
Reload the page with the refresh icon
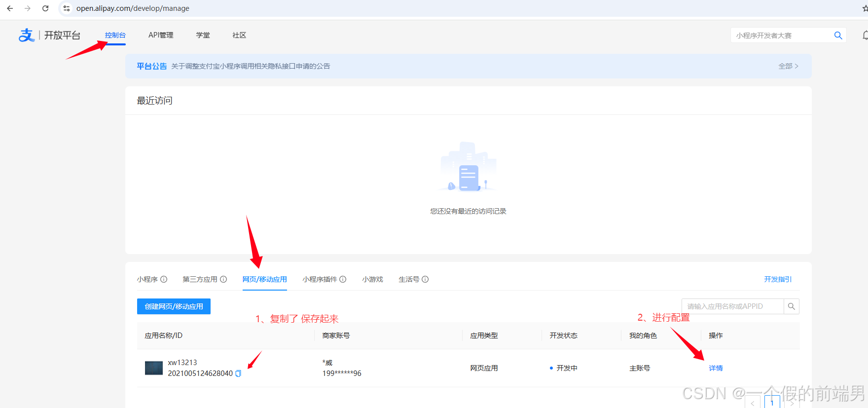point(45,8)
